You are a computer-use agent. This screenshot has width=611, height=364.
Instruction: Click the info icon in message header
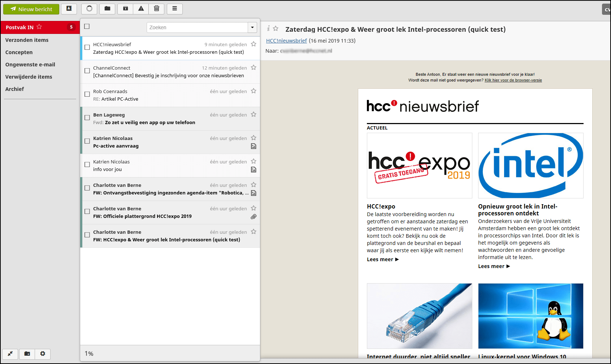(268, 28)
